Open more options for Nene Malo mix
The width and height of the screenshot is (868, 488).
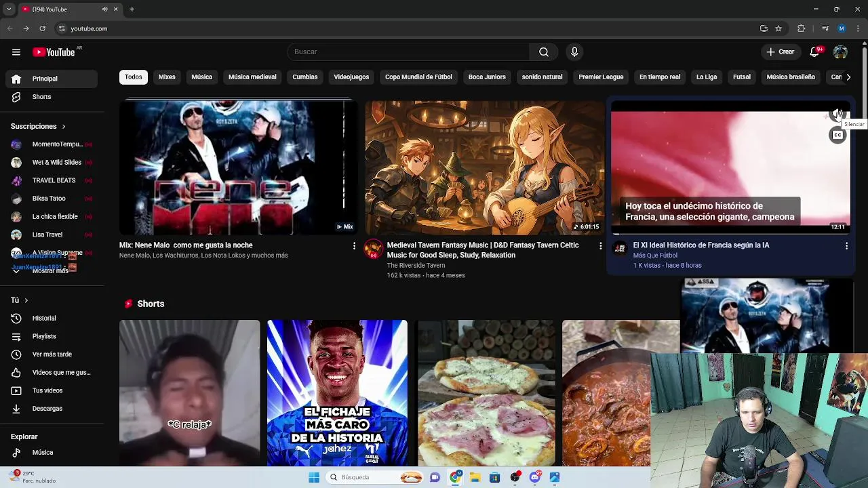(354, 245)
